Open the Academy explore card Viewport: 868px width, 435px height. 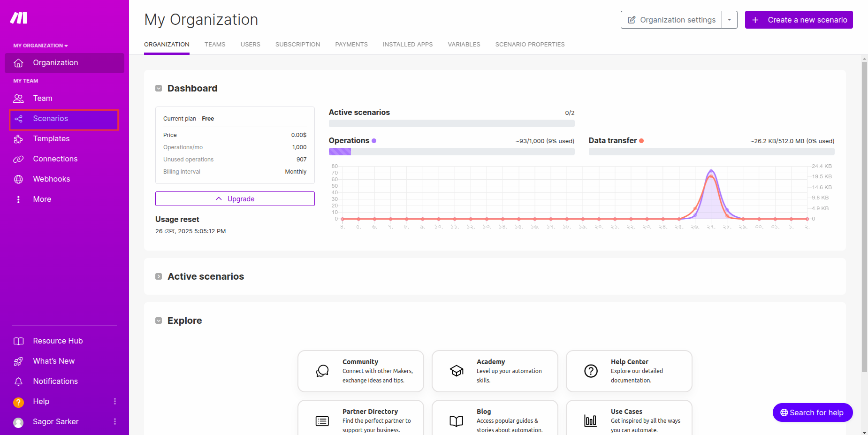495,371
